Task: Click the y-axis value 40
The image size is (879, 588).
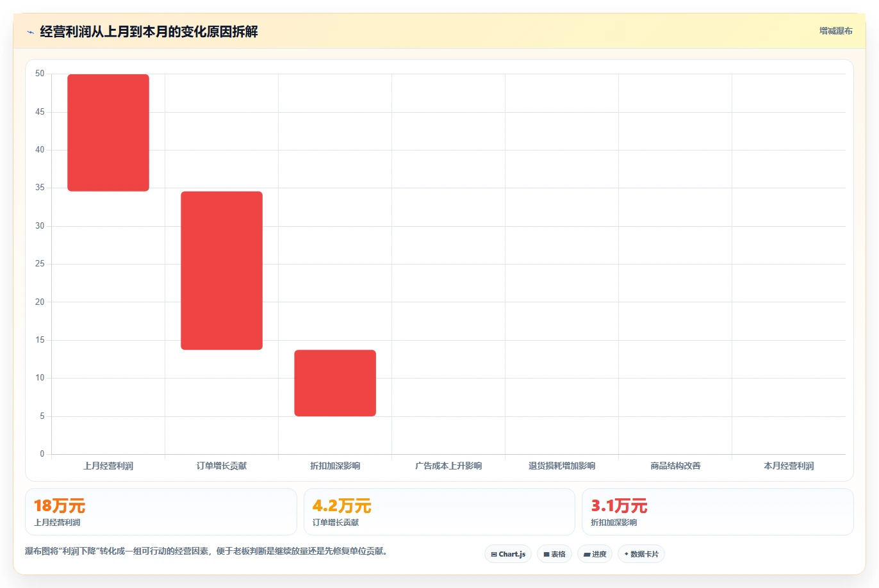Action: pos(40,150)
